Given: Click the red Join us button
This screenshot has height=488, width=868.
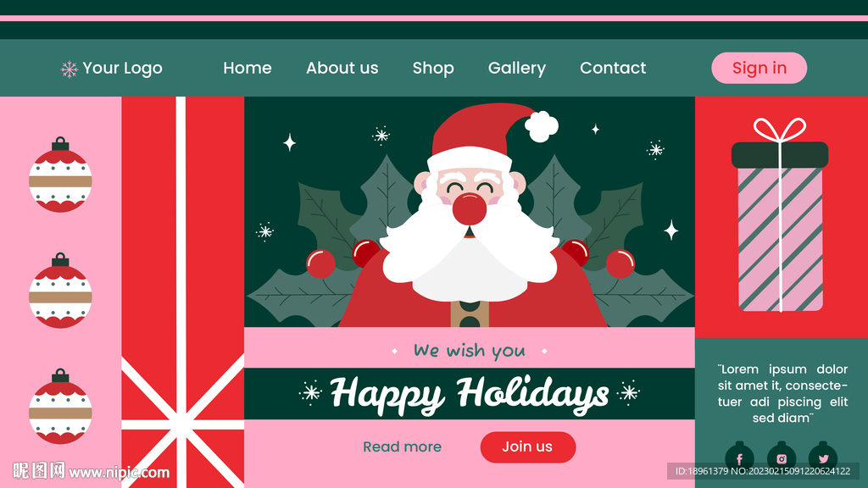Looking at the screenshot, I should pyautogui.click(x=528, y=447).
